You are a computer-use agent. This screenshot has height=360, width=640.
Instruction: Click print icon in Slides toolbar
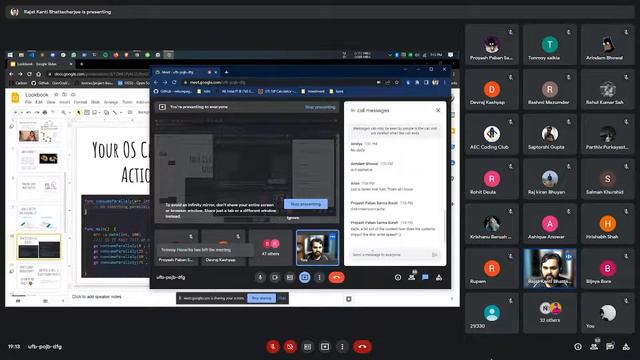pos(45,112)
